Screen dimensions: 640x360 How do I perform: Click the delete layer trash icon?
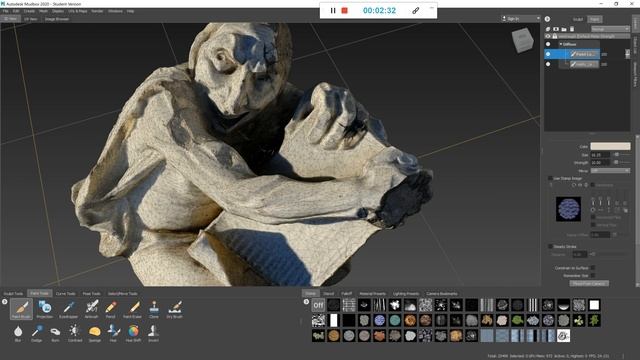tap(572, 29)
